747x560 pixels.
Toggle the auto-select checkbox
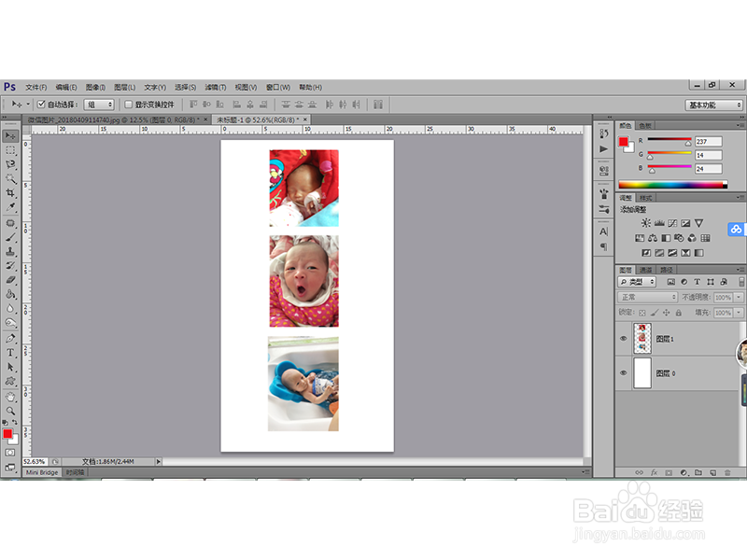(41, 105)
